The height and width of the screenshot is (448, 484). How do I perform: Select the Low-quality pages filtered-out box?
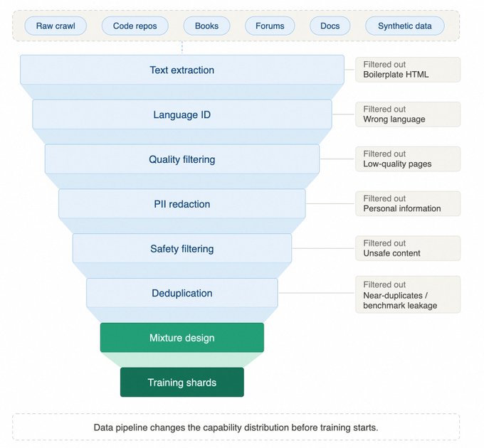point(408,159)
